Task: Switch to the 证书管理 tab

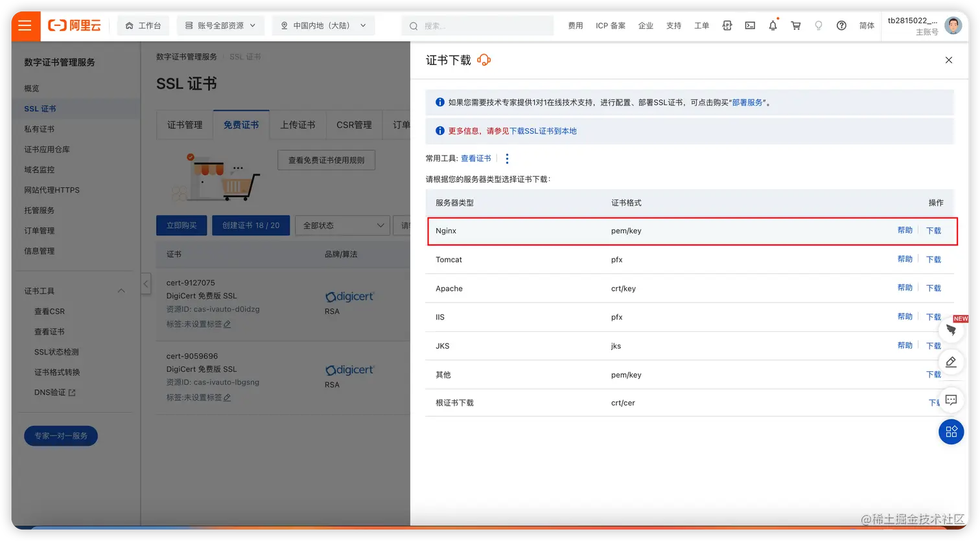Action: coord(185,125)
